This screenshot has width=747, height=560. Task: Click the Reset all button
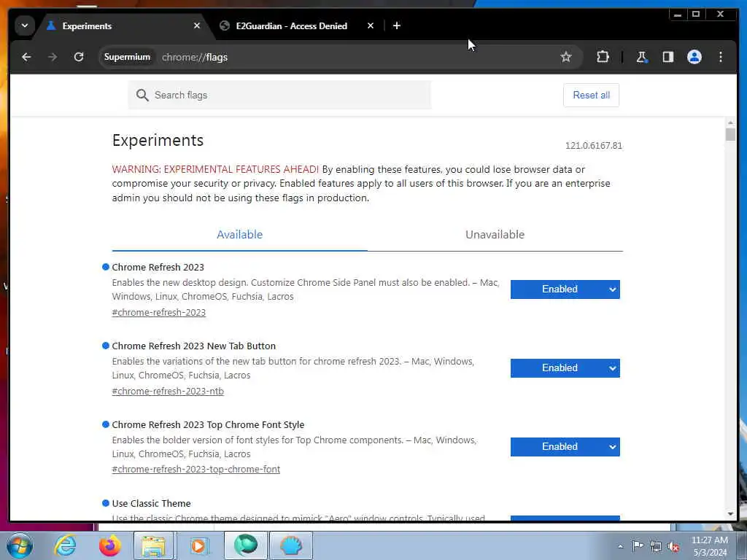click(591, 96)
